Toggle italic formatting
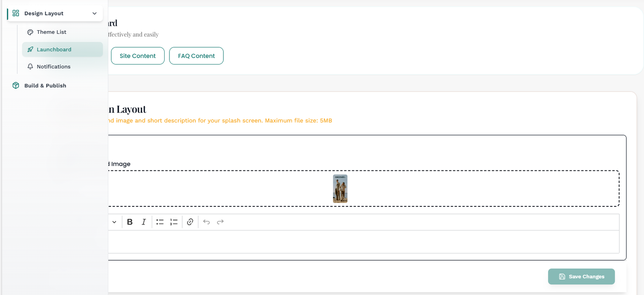 (x=144, y=222)
